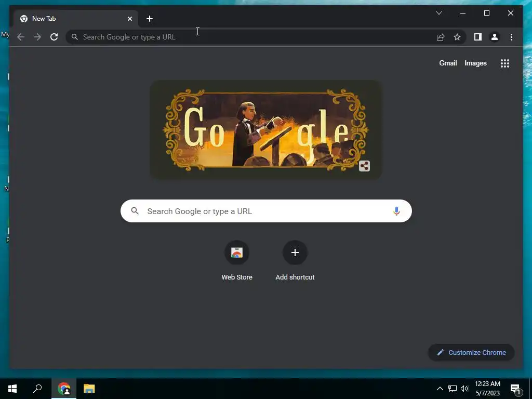Open the taskbar clock and date
Viewport: 532px width, 399px height.
tap(487, 389)
